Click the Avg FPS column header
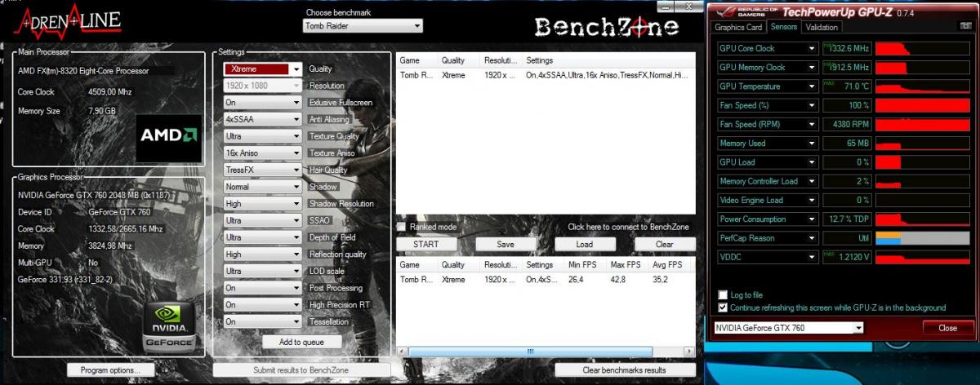The width and height of the screenshot is (980, 385). click(669, 265)
